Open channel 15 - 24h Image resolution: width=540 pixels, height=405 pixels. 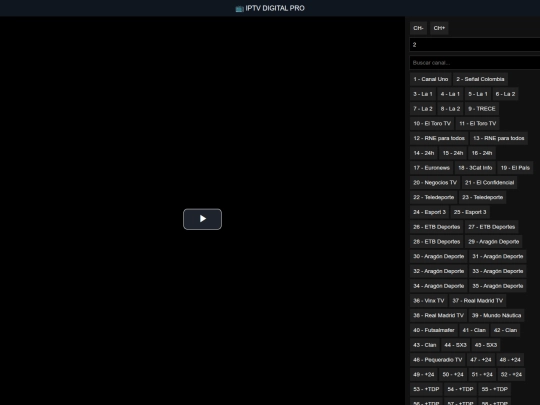pyautogui.click(x=453, y=153)
